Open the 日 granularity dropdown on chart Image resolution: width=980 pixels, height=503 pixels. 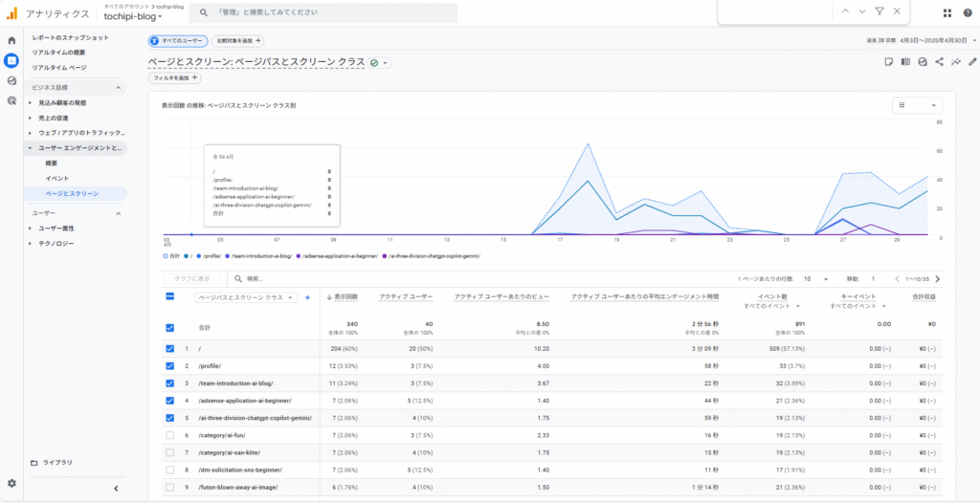[917, 105]
